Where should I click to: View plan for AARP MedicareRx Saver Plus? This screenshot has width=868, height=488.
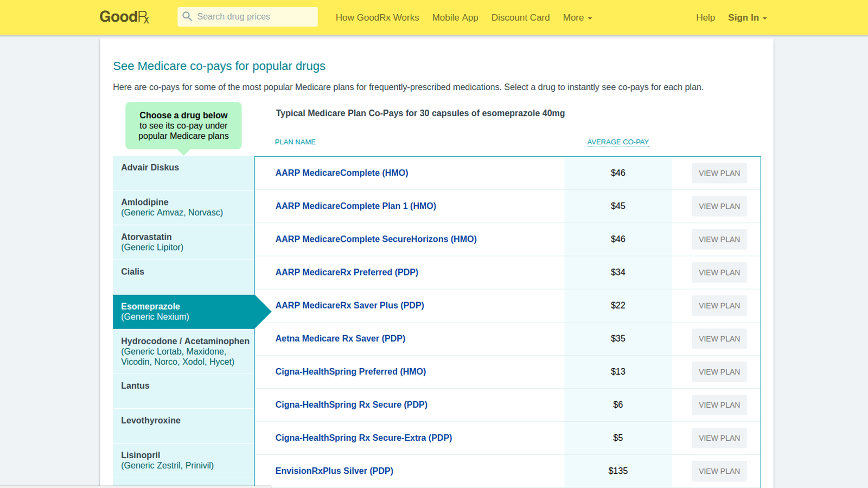(719, 305)
